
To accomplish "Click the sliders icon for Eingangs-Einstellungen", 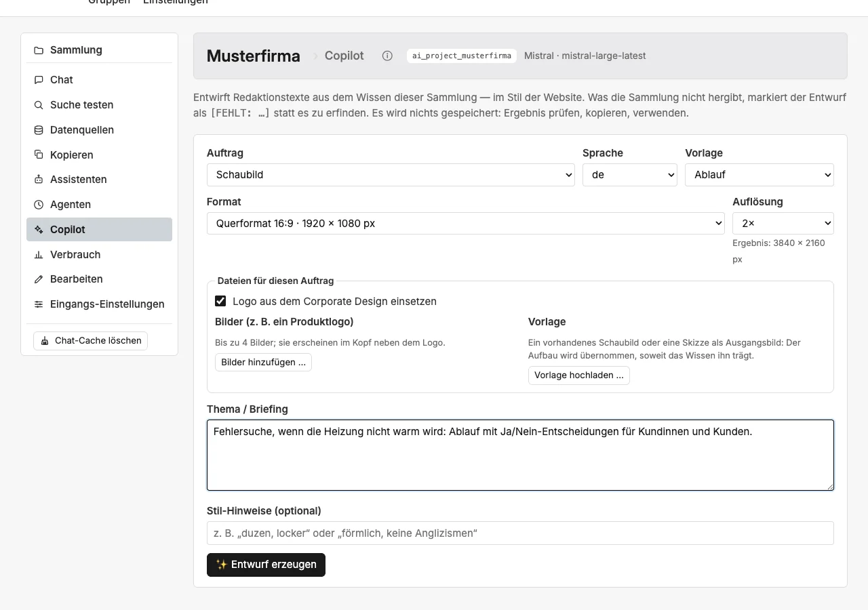I will (x=39, y=304).
